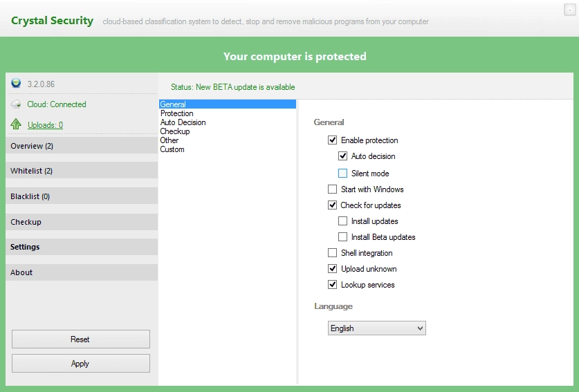Enable Start with Windows option

tap(332, 189)
